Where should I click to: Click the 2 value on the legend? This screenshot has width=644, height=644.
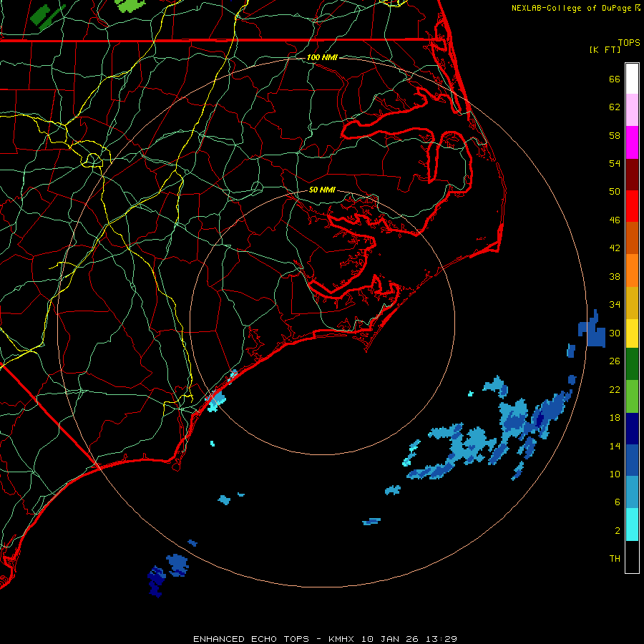pyautogui.click(x=618, y=531)
